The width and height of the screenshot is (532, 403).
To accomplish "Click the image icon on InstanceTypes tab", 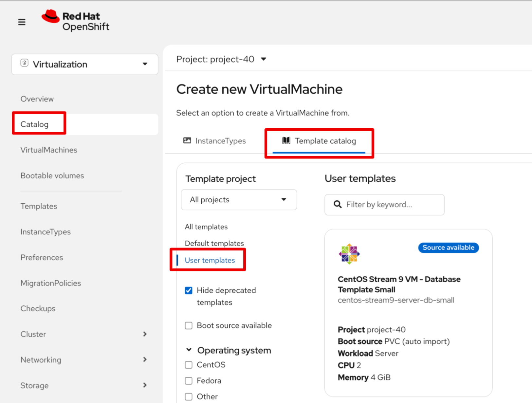I will coord(187,140).
